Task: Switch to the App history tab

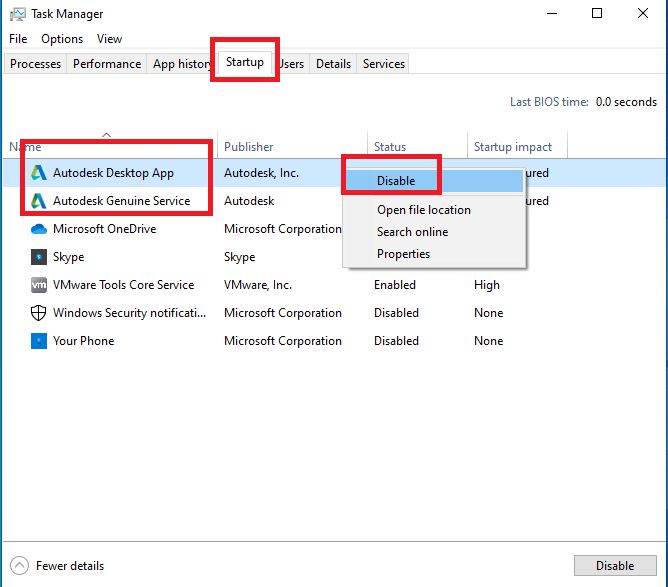Action: [180, 63]
